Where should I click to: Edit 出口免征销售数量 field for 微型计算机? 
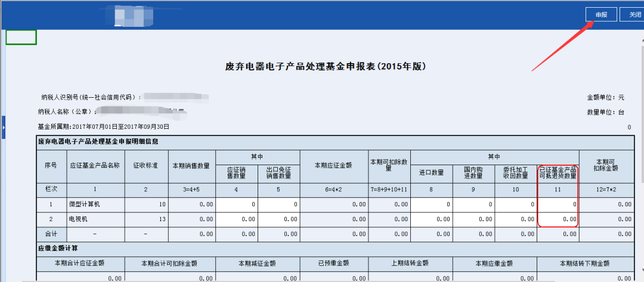278,204
